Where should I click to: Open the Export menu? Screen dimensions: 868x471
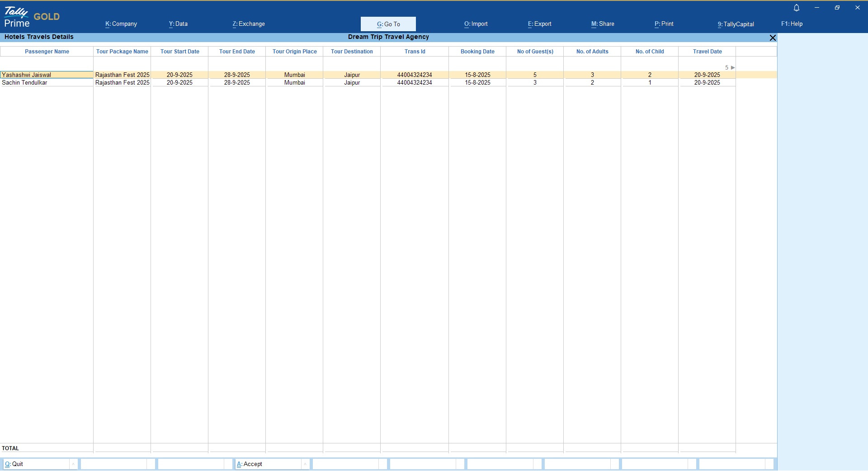pyautogui.click(x=539, y=24)
